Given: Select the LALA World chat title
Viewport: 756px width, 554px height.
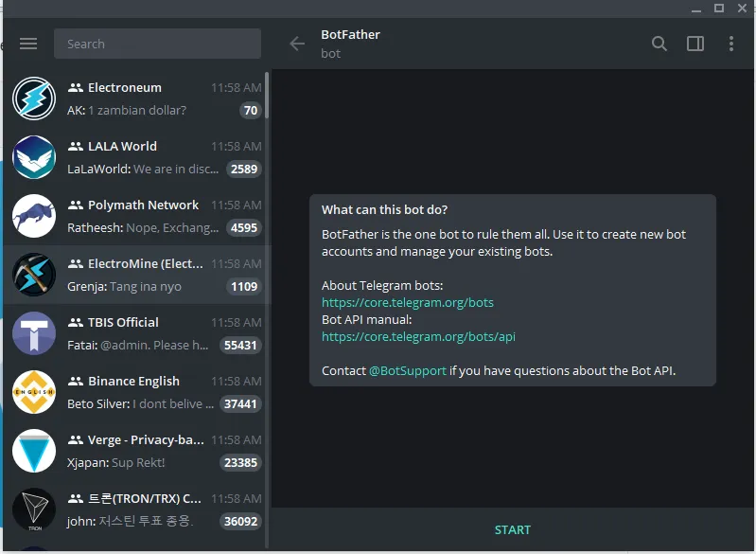Looking at the screenshot, I should pos(122,146).
